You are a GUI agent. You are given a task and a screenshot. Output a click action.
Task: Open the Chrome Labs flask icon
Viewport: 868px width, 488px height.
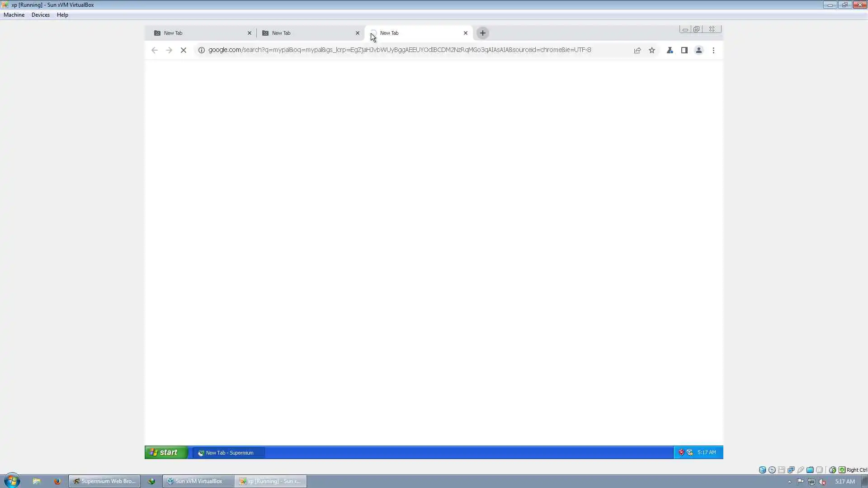[670, 50]
